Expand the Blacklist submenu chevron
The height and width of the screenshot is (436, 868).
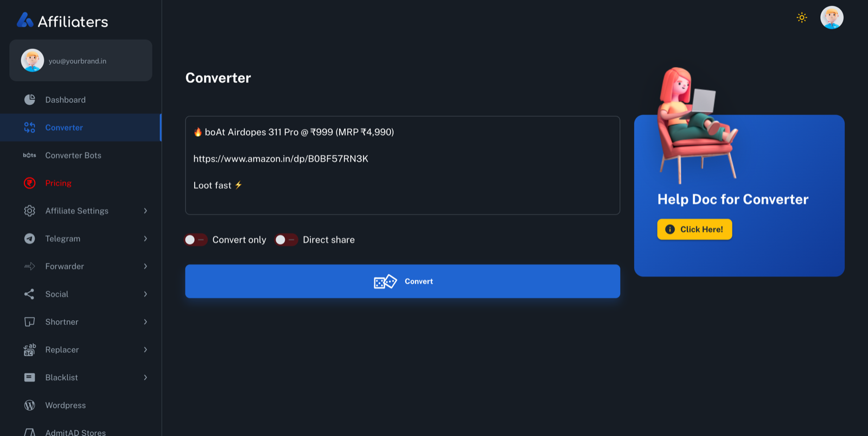(x=145, y=377)
